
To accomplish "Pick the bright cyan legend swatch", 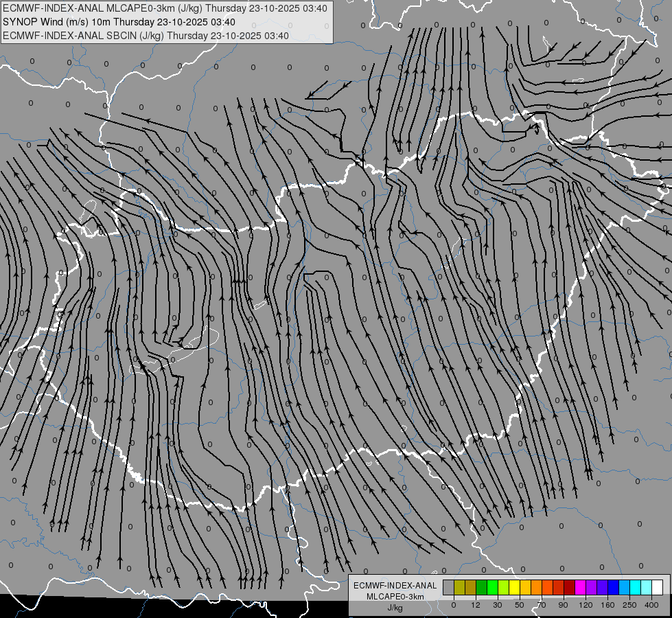I will point(636,587).
